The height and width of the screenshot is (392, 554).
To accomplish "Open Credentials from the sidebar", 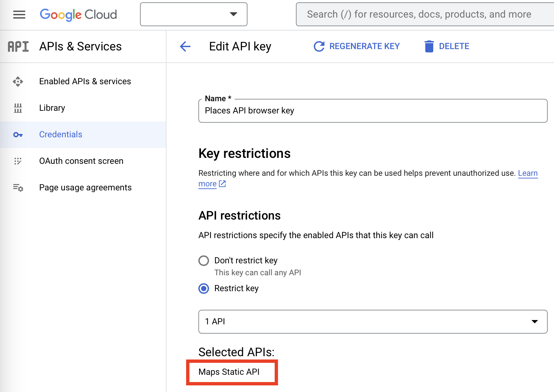I will (x=61, y=134).
